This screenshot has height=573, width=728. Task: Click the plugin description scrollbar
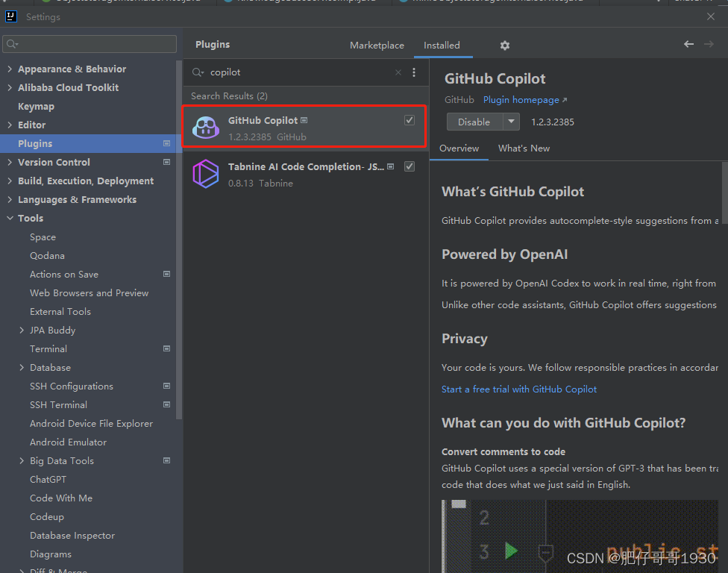pyautogui.click(x=725, y=192)
